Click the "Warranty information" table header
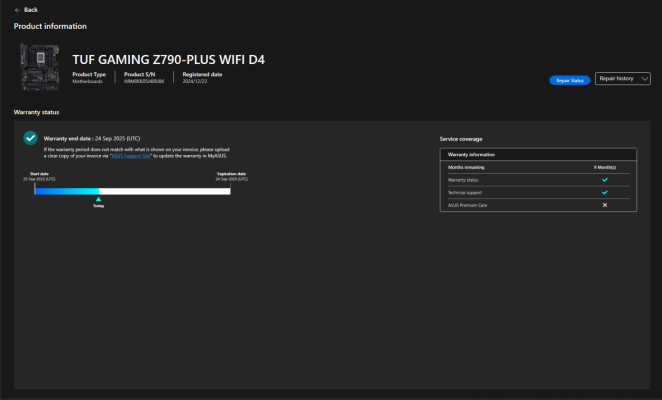The image size is (662, 400). pos(538,155)
